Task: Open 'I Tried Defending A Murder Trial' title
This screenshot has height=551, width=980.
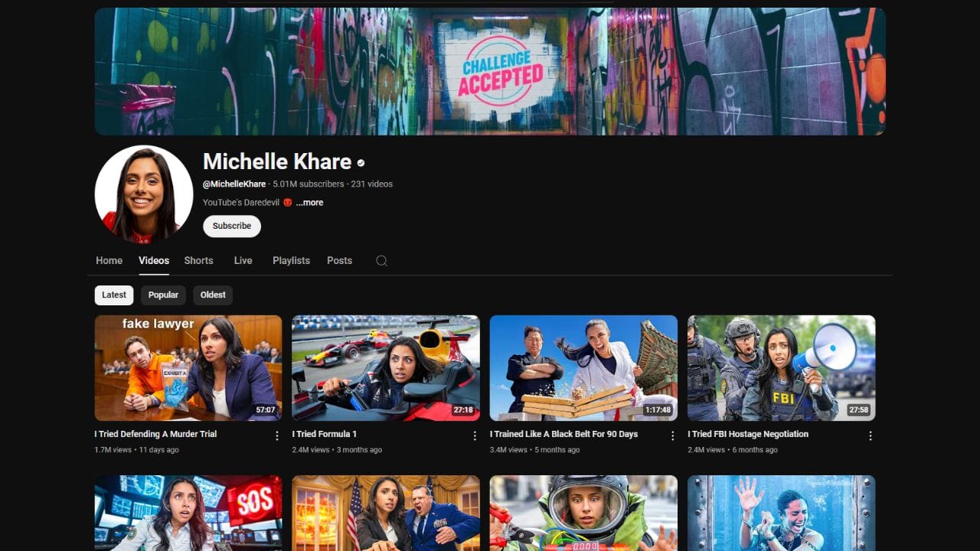Action: [x=155, y=434]
